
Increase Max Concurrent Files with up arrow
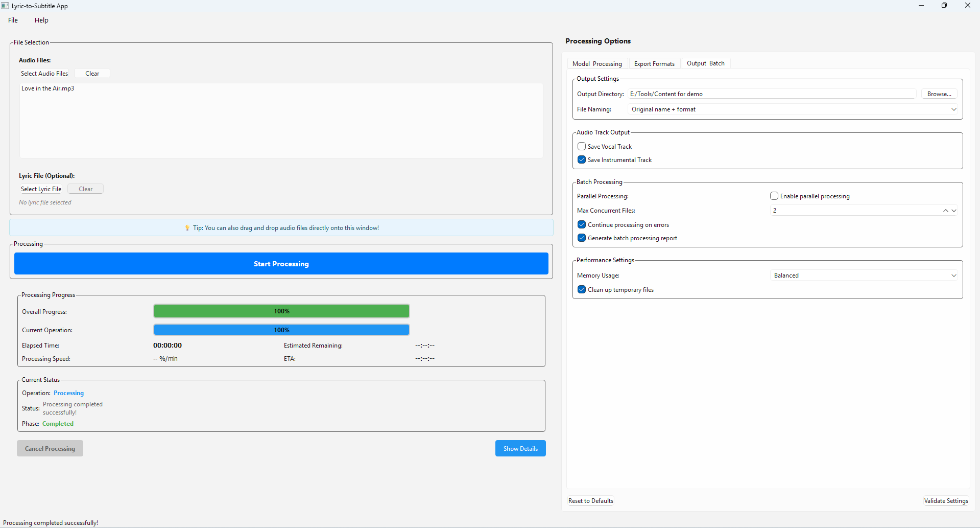point(945,211)
